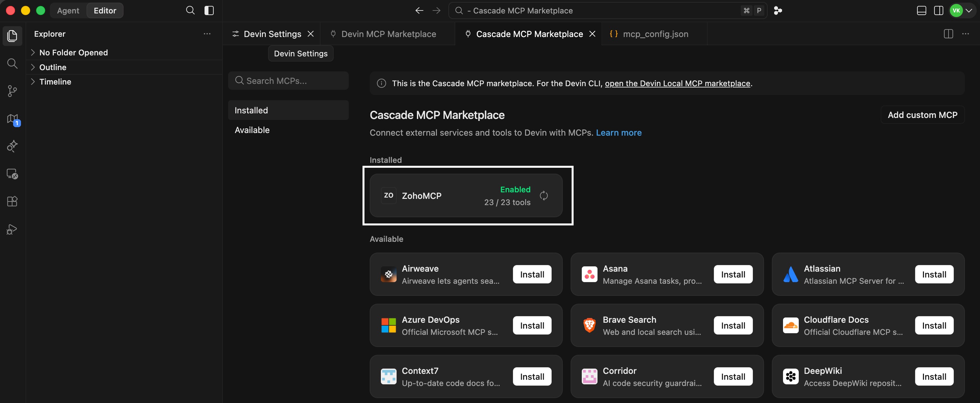The height and width of the screenshot is (403, 980).
Task: Open the Devin Local MCP marketplace link
Action: coord(677,83)
